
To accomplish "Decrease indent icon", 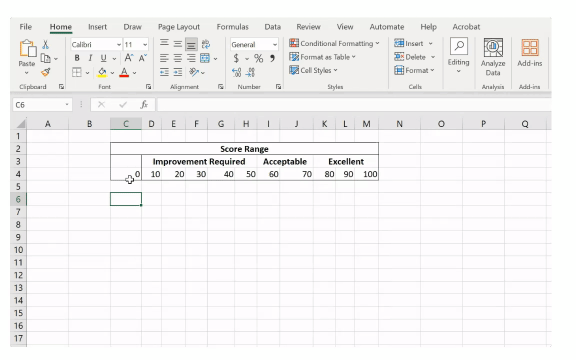I will 164,72.
